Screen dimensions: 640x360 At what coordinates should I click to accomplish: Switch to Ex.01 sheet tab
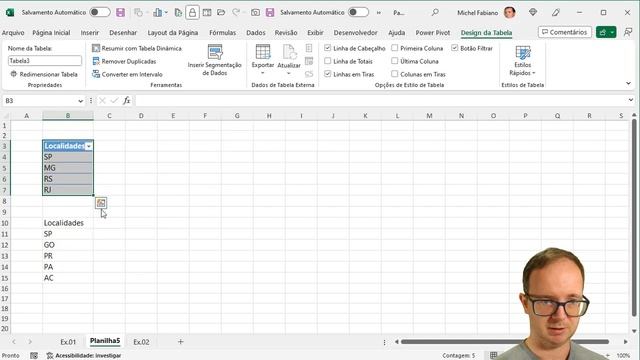click(x=68, y=342)
